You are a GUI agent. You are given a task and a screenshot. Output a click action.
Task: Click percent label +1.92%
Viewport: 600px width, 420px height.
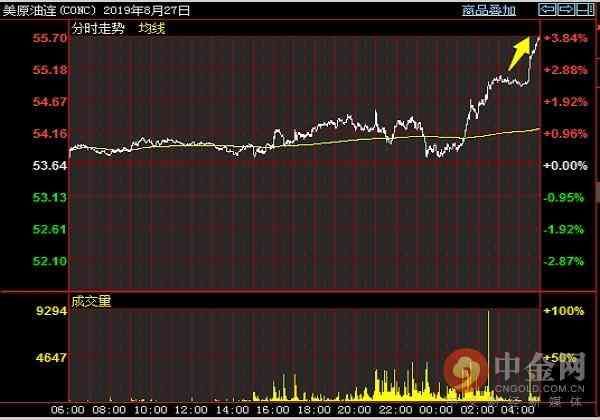(566, 102)
